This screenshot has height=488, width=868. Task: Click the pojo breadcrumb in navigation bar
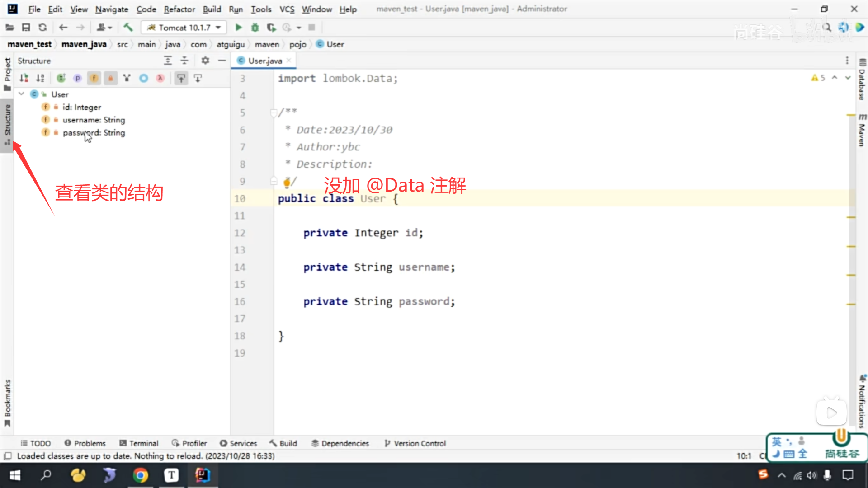(x=297, y=44)
